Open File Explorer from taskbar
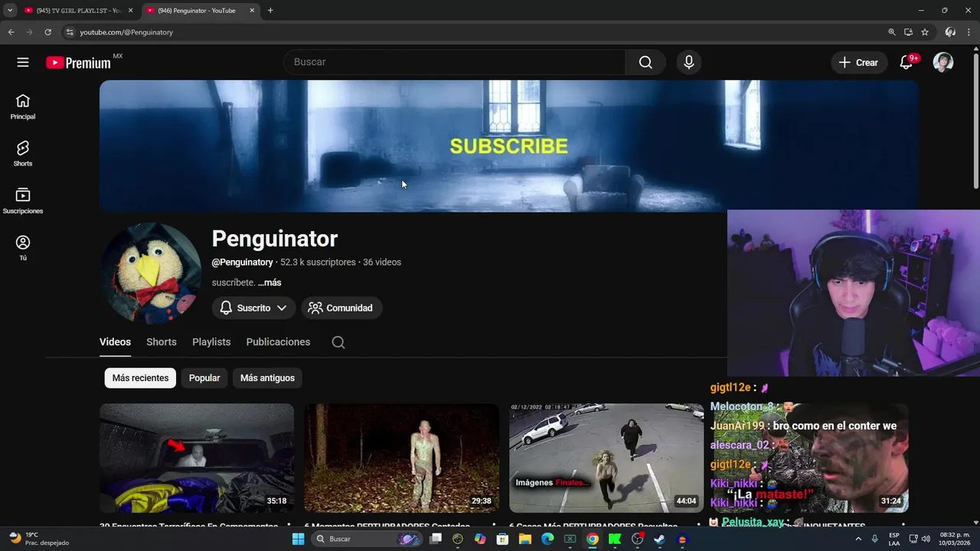This screenshot has width=980, height=551. [x=525, y=539]
